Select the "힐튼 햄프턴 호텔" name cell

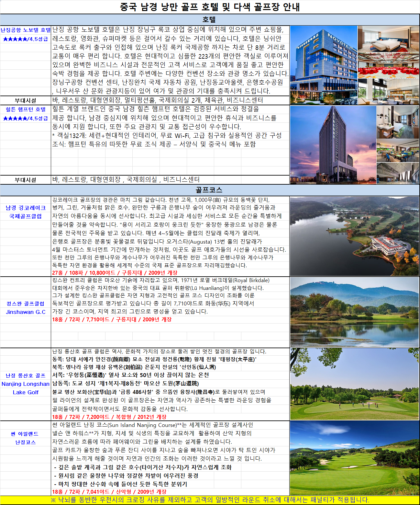click(x=26, y=109)
